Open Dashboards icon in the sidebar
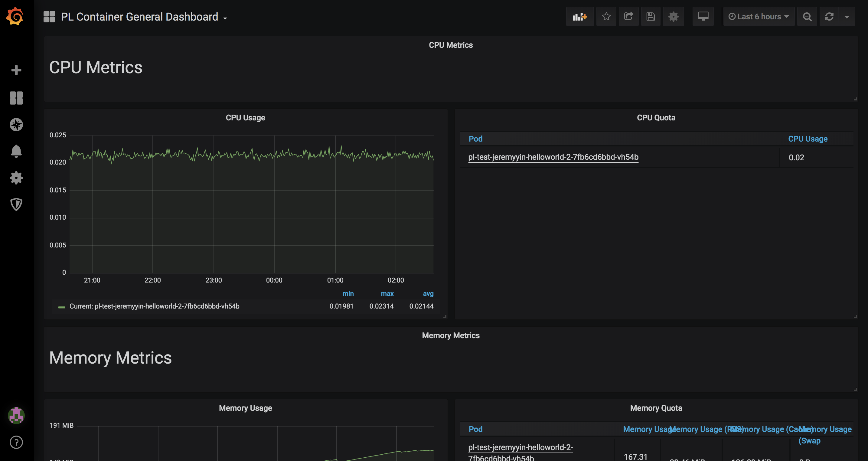 [16, 98]
